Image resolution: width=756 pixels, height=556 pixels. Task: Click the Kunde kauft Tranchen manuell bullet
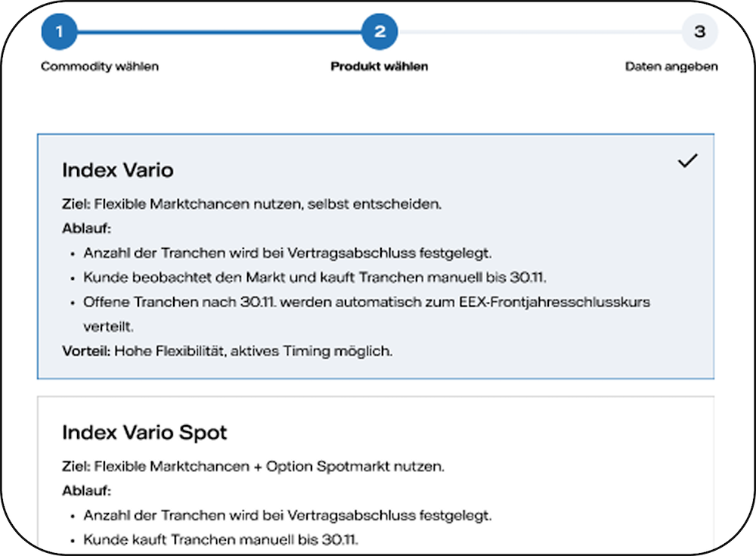point(222,539)
